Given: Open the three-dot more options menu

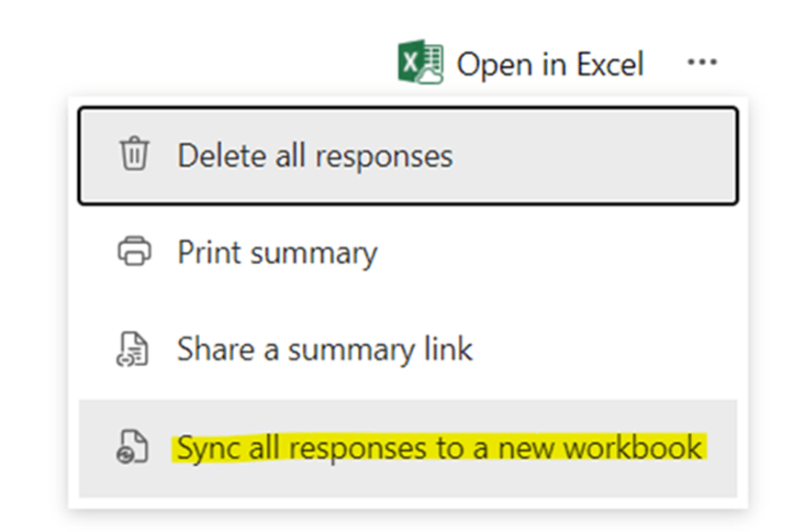Looking at the screenshot, I should click(702, 62).
